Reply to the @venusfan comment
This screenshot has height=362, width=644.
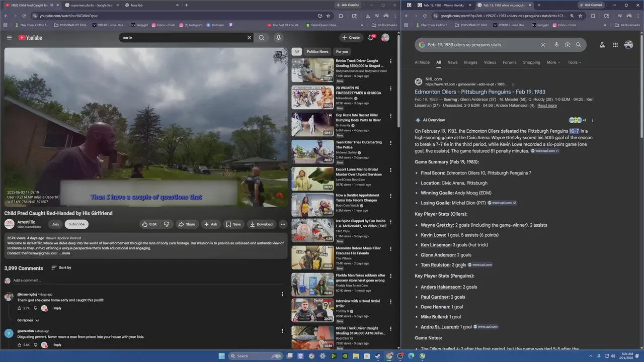tap(57, 345)
